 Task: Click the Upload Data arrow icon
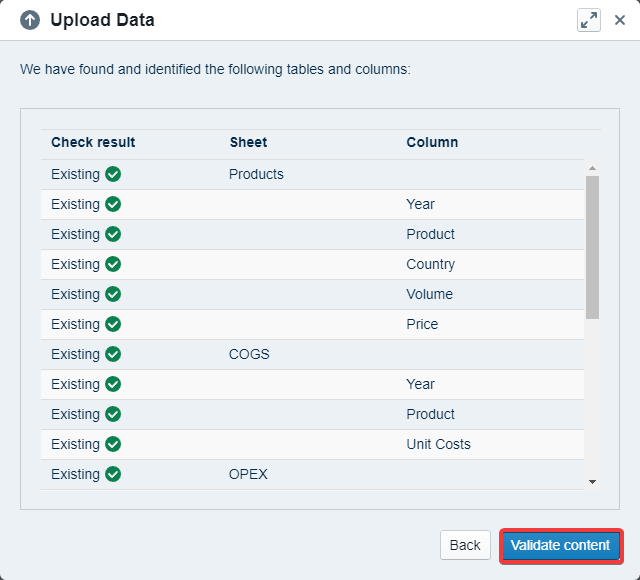point(30,20)
